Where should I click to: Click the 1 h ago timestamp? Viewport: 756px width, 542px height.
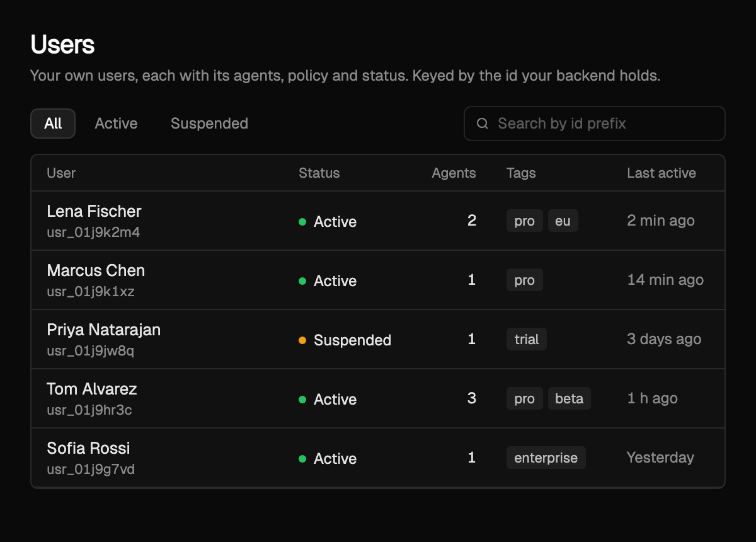pos(652,398)
